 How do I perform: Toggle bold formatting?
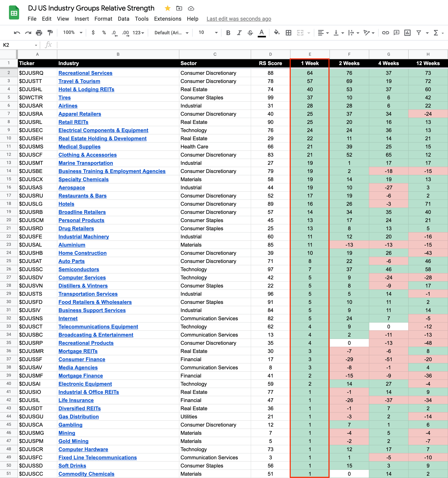(228, 33)
